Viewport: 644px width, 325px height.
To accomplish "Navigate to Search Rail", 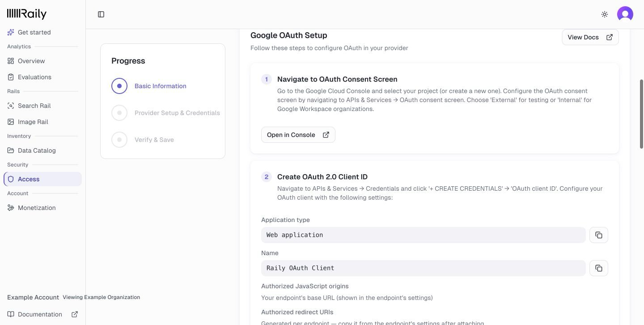I will click(42, 106).
